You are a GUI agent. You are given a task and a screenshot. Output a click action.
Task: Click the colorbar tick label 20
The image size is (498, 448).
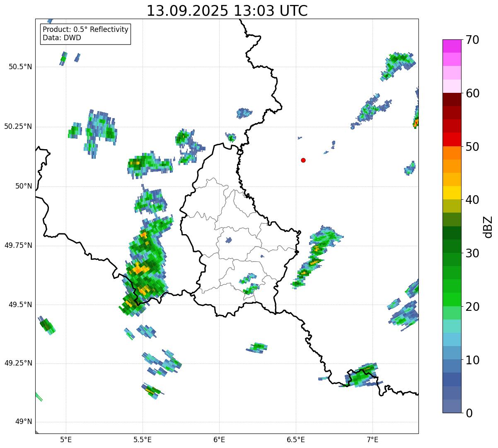coord(472,307)
